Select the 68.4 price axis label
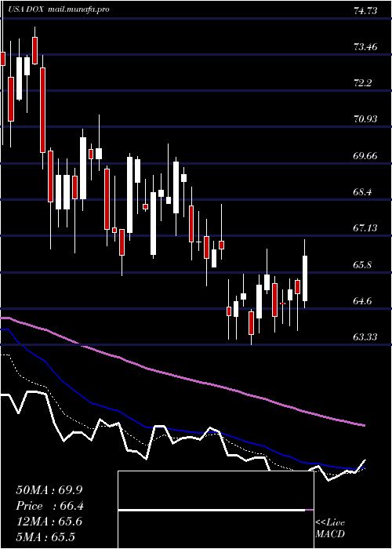The width and height of the screenshot is (392, 549). 364,191
